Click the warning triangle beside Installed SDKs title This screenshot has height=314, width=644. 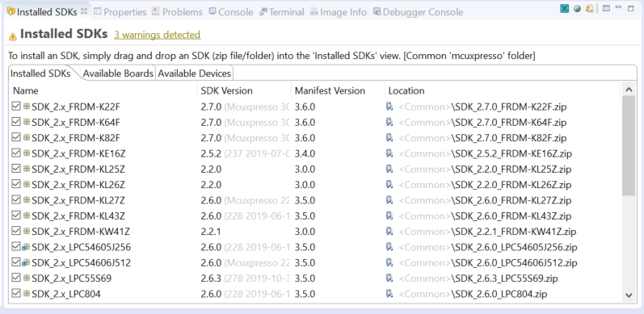(x=13, y=36)
